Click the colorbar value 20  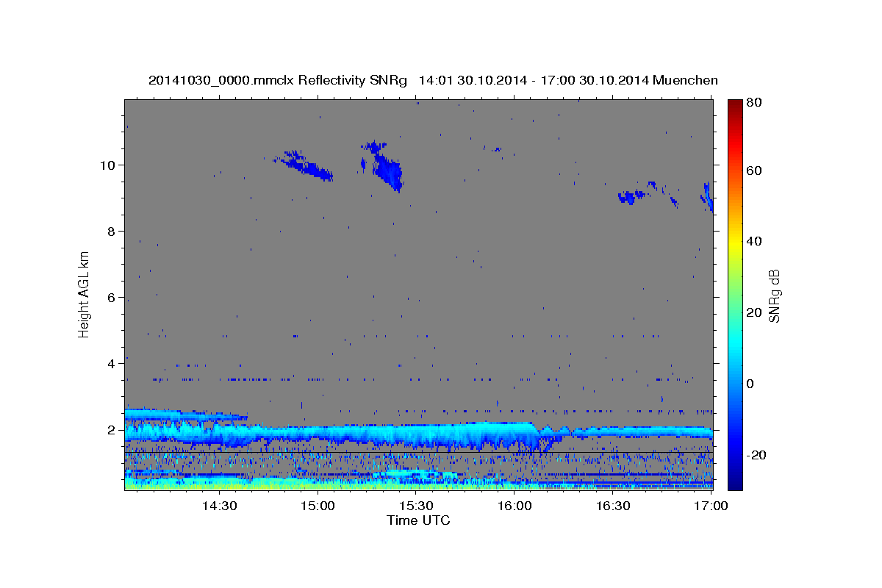point(753,312)
